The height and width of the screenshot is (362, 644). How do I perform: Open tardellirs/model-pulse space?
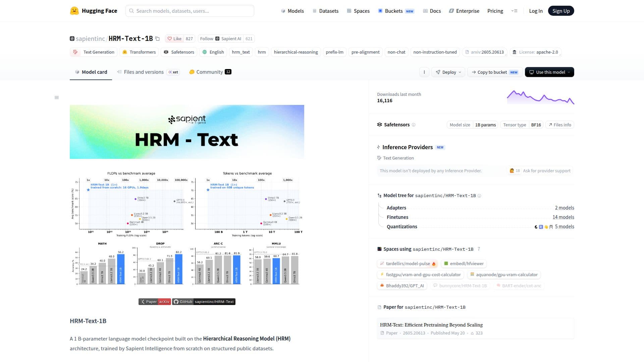408,264
